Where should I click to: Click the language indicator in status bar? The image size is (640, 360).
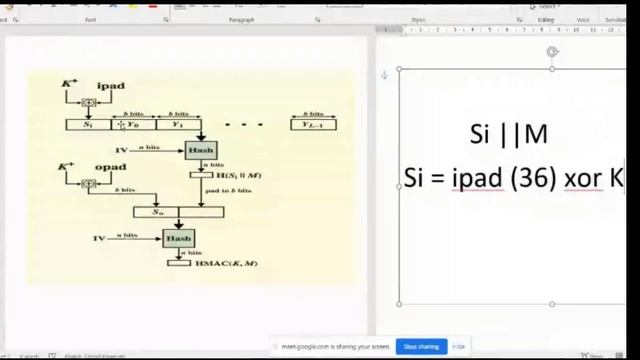click(94, 356)
